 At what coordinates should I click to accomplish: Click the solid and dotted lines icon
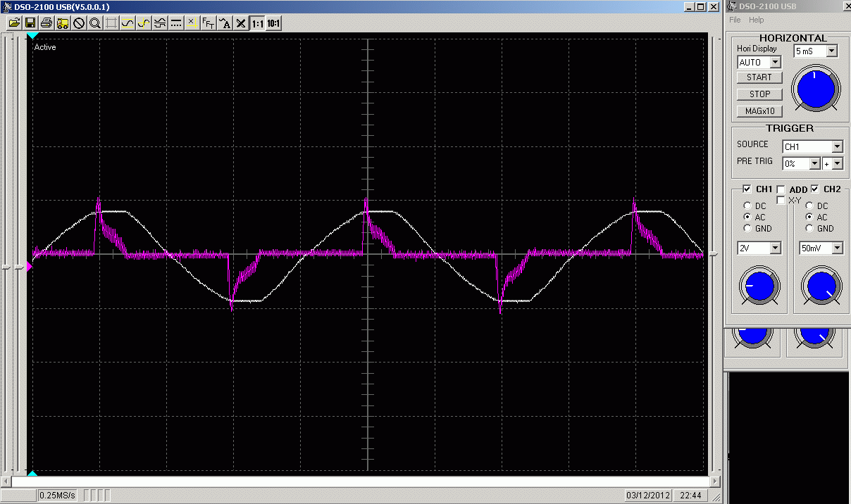(x=176, y=23)
